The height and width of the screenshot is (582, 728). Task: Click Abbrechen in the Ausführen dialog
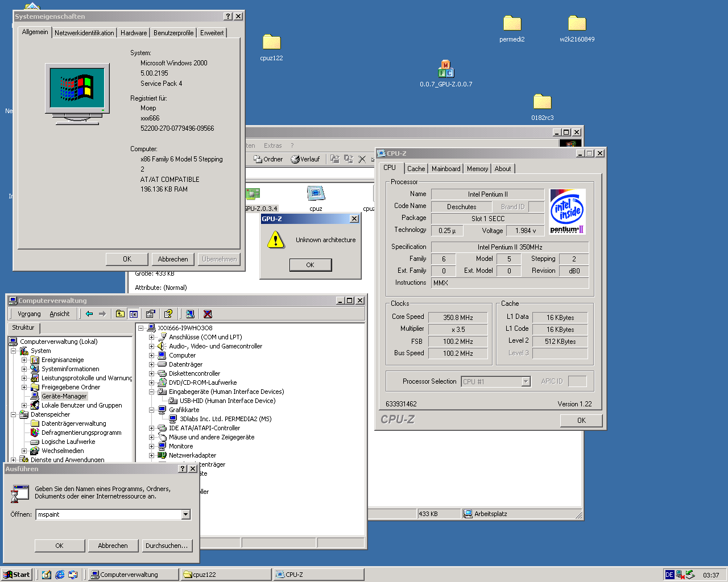113,546
